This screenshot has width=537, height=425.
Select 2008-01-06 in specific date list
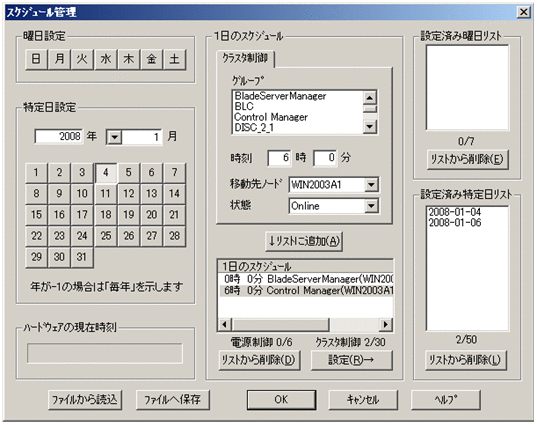(x=467, y=223)
